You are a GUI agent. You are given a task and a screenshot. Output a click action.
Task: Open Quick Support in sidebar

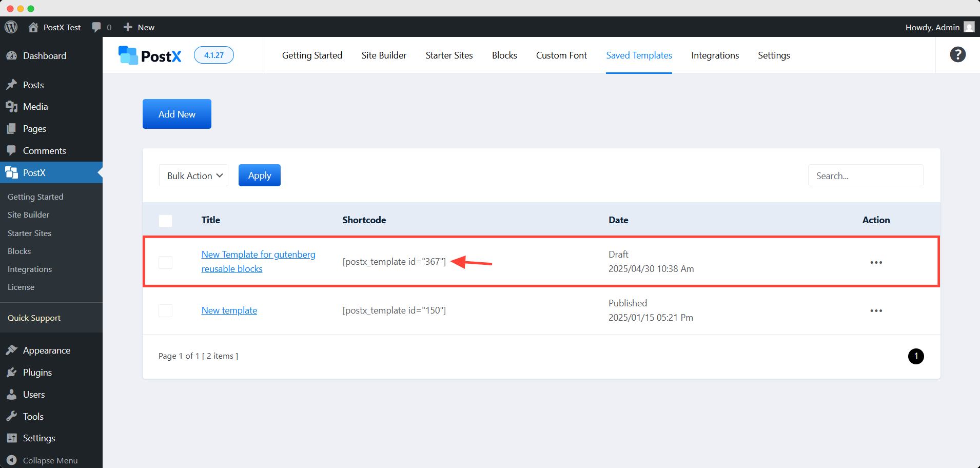point(34,318)
